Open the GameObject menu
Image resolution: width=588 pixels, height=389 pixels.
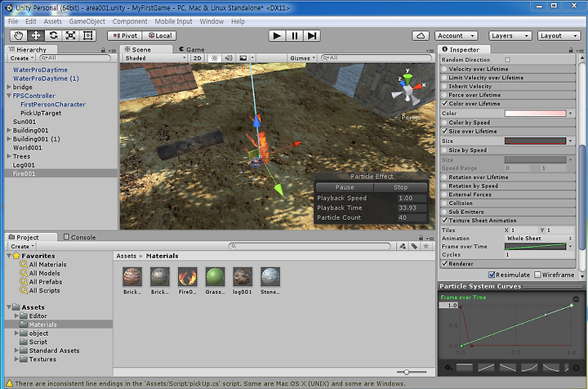[x=87, y=21]
